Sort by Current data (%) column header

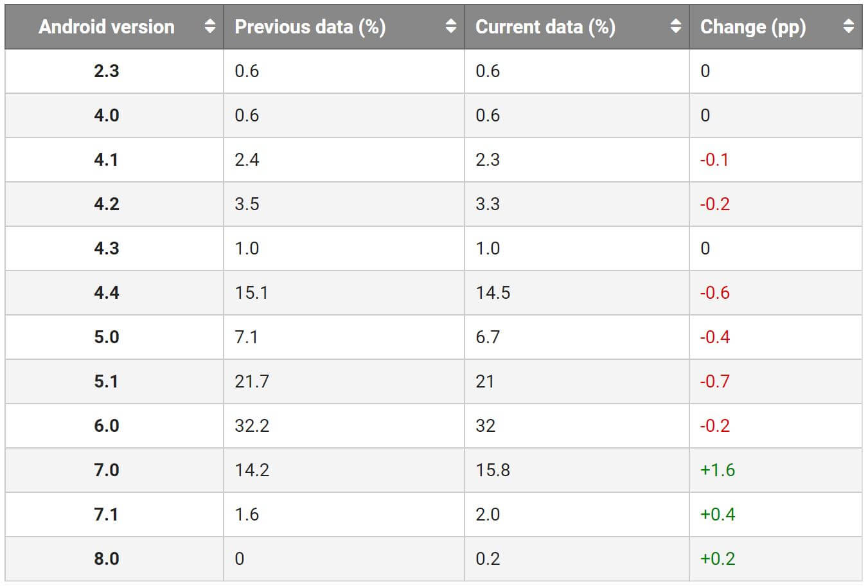click(x=545, y=27)
